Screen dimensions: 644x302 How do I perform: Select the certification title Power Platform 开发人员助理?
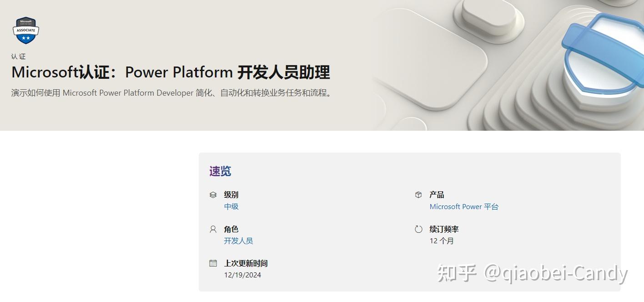[171, 72]
